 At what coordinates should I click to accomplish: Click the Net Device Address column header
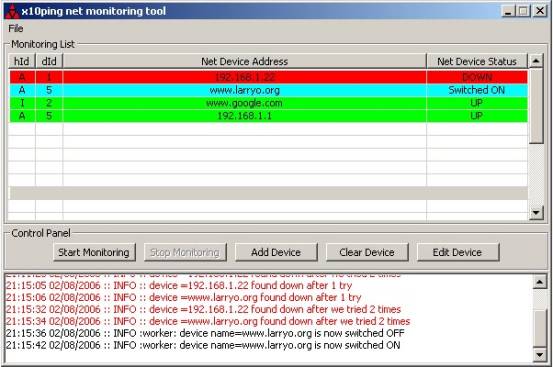pos(244,61)
